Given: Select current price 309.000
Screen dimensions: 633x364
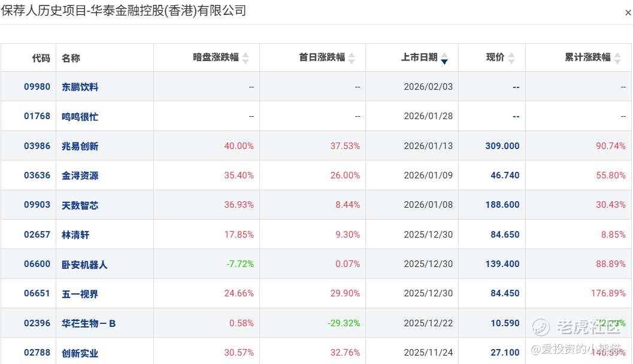Looking at the screenshot, I should point(502,145).
